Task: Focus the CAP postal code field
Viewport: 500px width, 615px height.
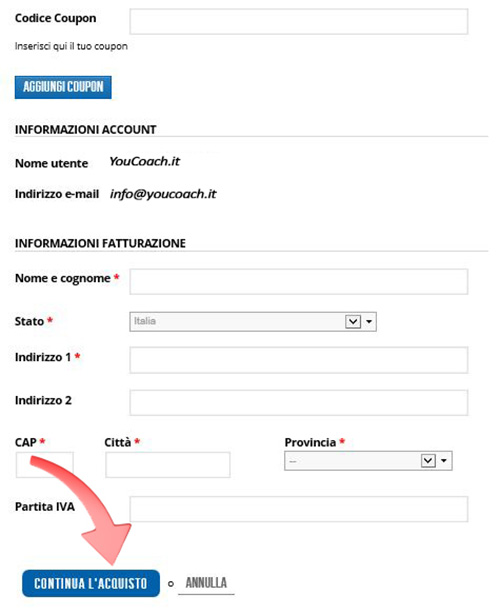Action: coord(44,465)
